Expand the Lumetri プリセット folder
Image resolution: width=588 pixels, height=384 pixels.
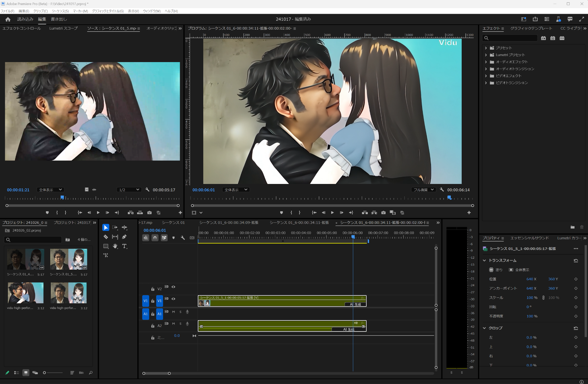(x=486, y=55)
